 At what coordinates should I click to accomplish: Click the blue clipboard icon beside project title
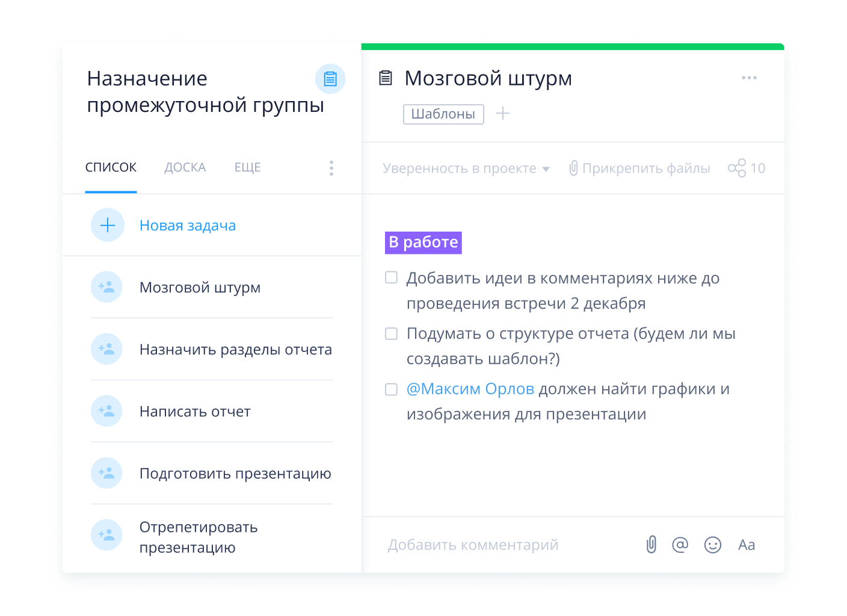[330, 79]
